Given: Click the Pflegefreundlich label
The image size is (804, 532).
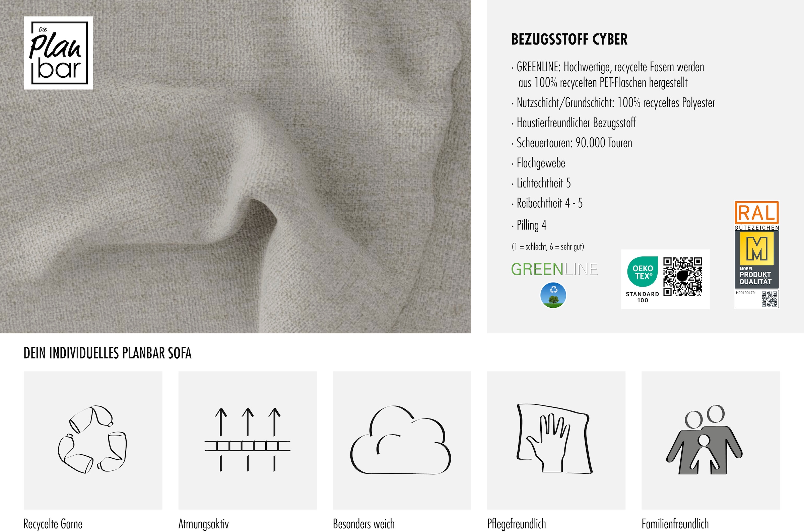Looking at the screenshot, I should pos(517,524).
